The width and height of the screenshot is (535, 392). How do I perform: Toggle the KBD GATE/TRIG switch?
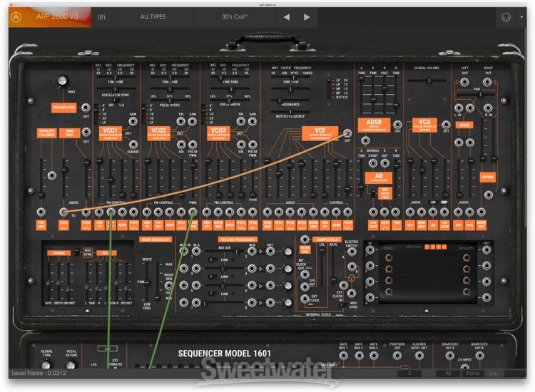373,193
